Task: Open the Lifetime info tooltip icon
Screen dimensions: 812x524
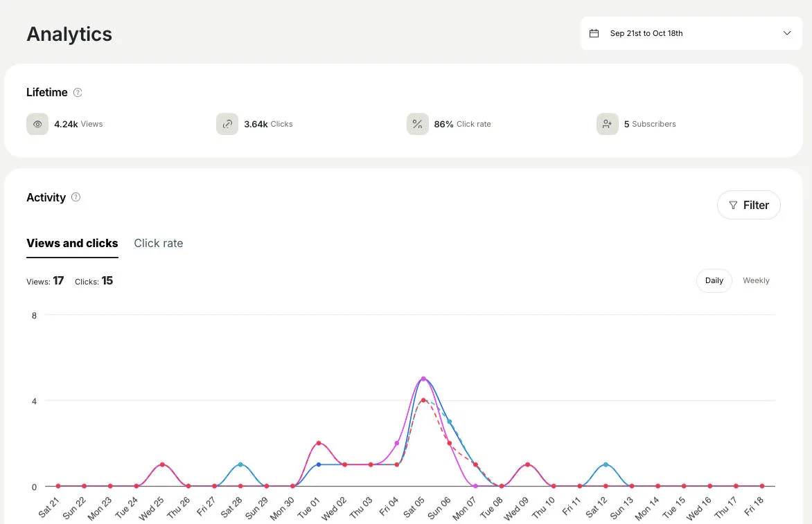Action: tap(78, 92)
